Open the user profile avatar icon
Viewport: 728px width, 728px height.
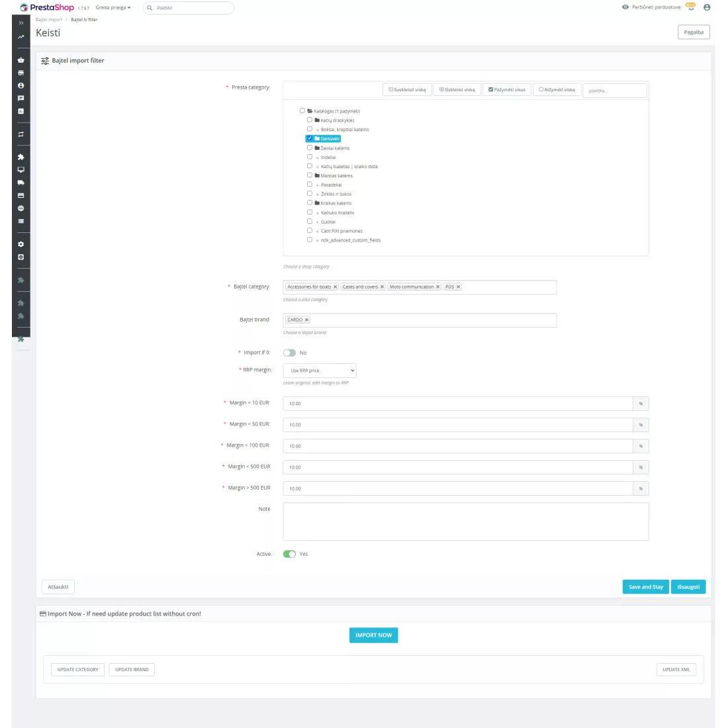[x=707, y=7]
